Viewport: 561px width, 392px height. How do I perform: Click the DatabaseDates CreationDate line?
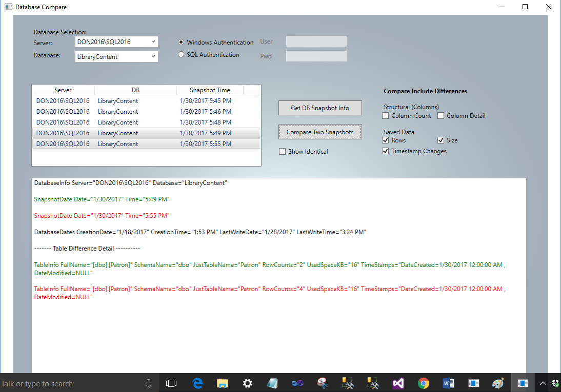click(x=200, y=232)
